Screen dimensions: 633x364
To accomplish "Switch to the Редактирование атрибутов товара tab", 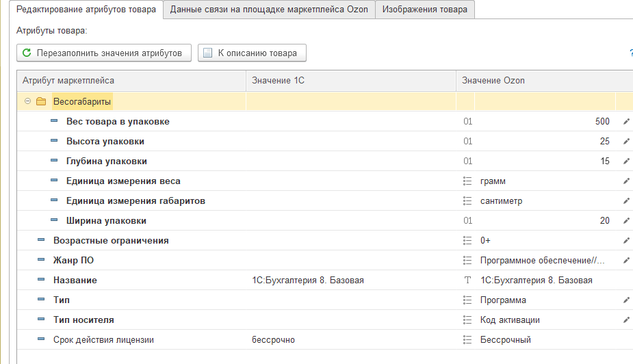I will pos(86,10).
